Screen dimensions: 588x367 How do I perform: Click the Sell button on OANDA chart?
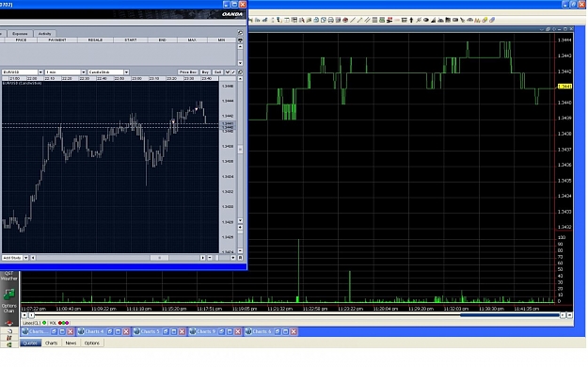(218, 72)
